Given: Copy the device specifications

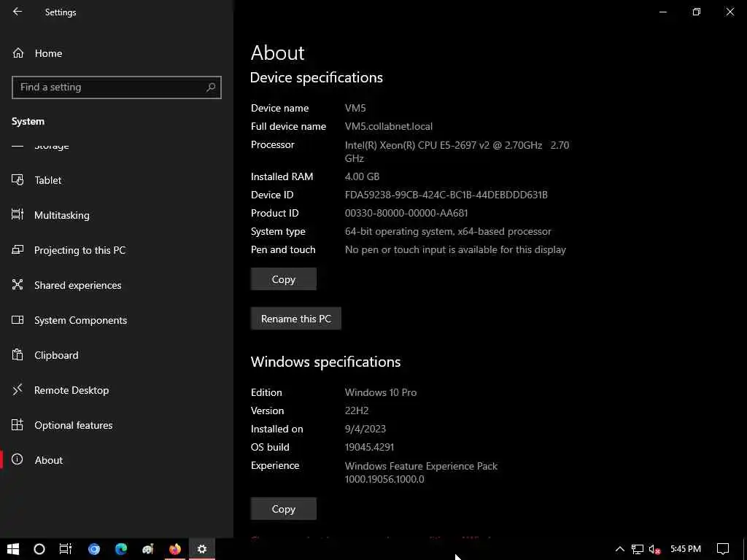Looking at the screenshot, I should pos(284,279).
